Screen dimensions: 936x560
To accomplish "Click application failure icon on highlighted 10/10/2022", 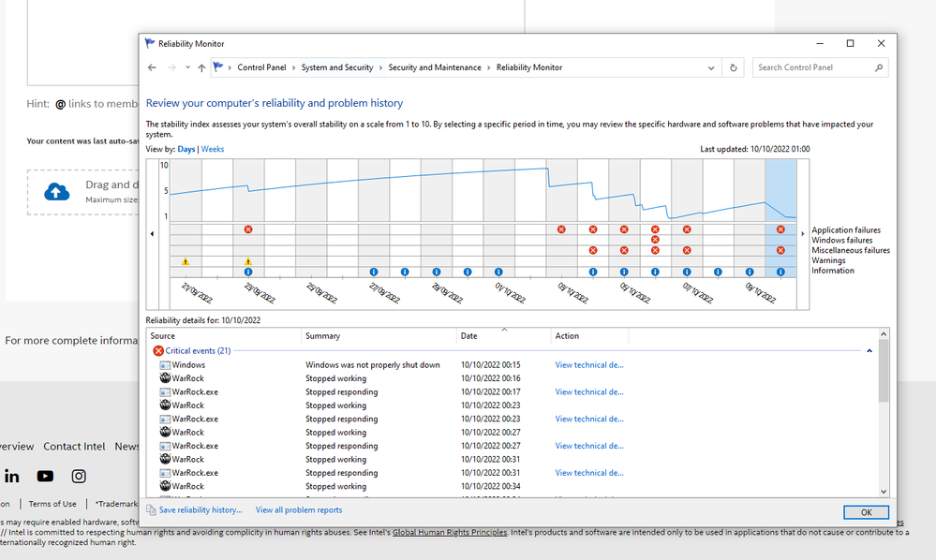I will (780, 229).
